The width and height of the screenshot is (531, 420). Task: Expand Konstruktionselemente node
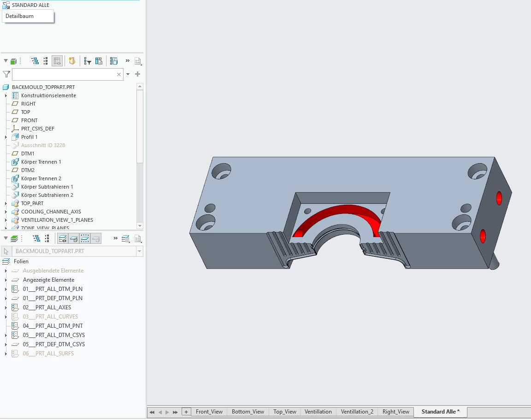(x=6, y=95)
